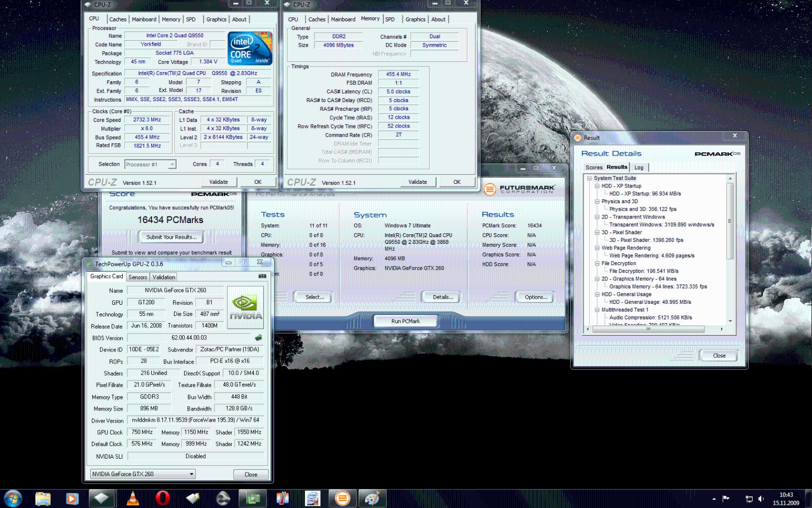Collapse the Multithreaded Test 1 node
The height and width of the screenshot is (508, 812).
597,310
